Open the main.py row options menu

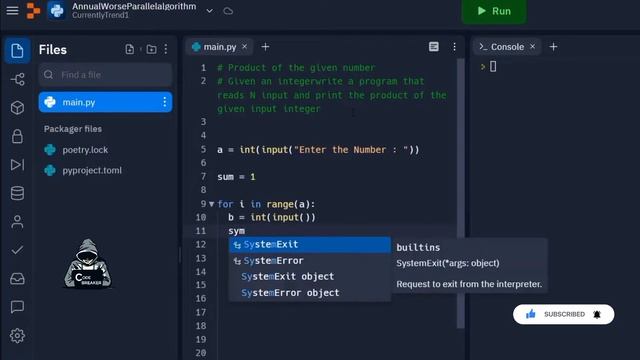pyautogui.click(x=164, y=102)
